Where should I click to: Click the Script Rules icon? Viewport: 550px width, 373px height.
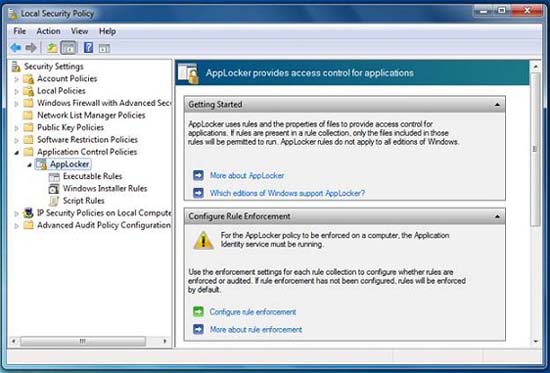[54, 201]
